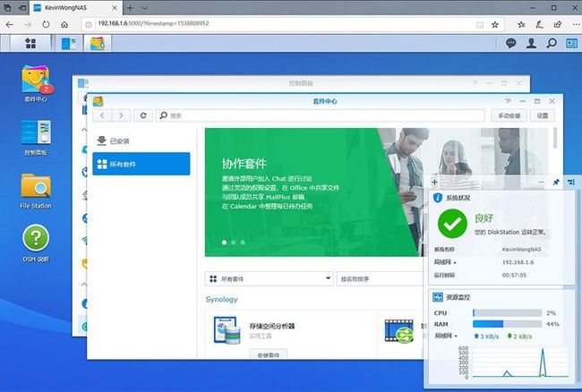Install the Storage Analyzer package
Screen dimensions: 582x392
click(x=269, y=354)
